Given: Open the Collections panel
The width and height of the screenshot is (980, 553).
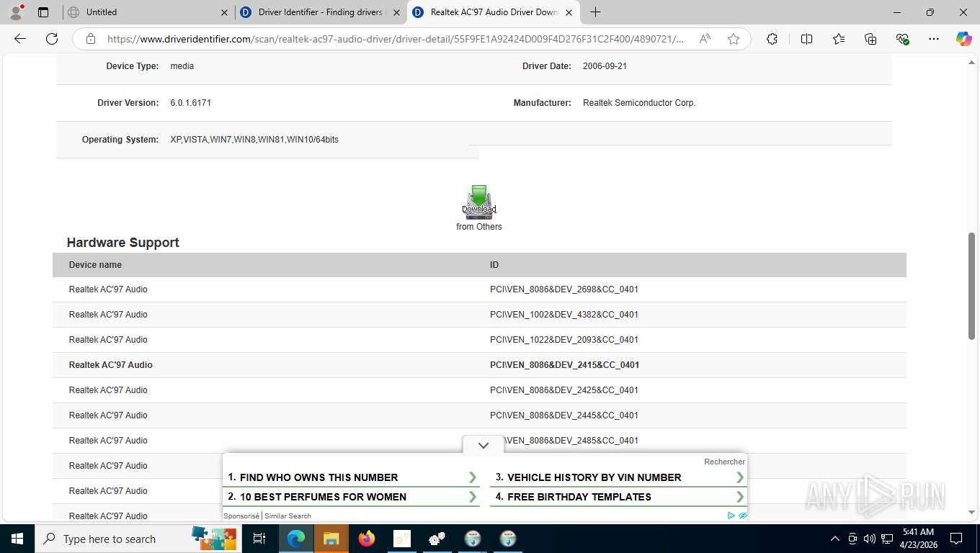Looking at the screenshot, I should [x=870, y=39].
